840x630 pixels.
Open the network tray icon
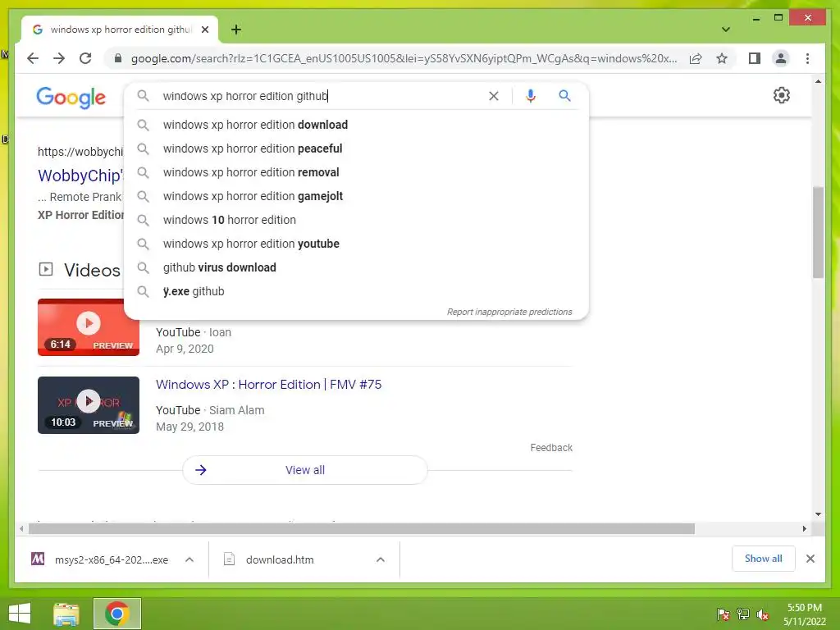(x=742, y=614)
